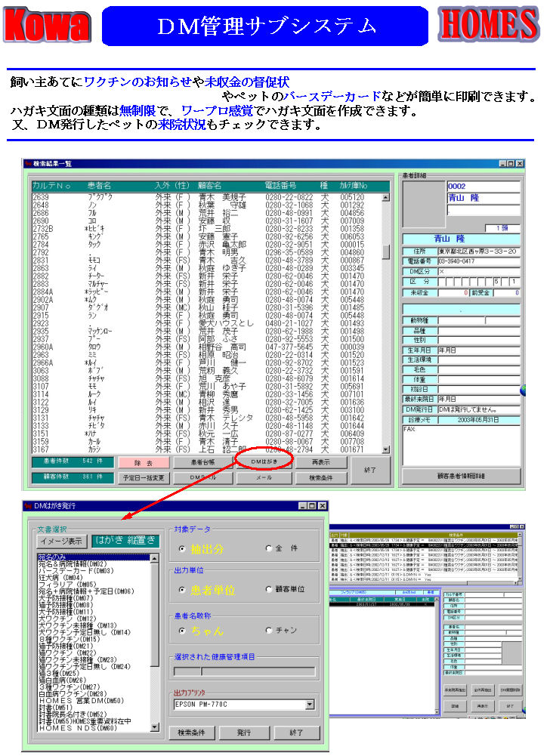Click the HOMES logo
Screen dimensions: 553x756
tap(488, 23)
